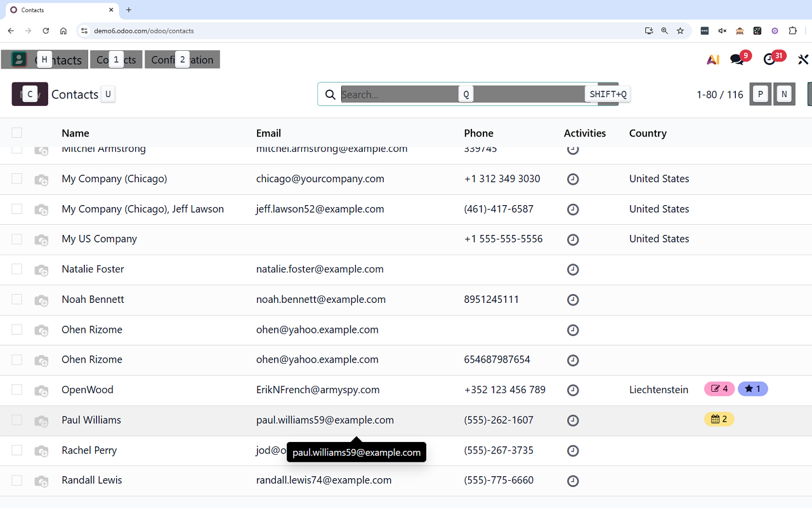This screenshot has height=508, width=812.
Task: Go to next page of contacts
Action: (784, 94)
